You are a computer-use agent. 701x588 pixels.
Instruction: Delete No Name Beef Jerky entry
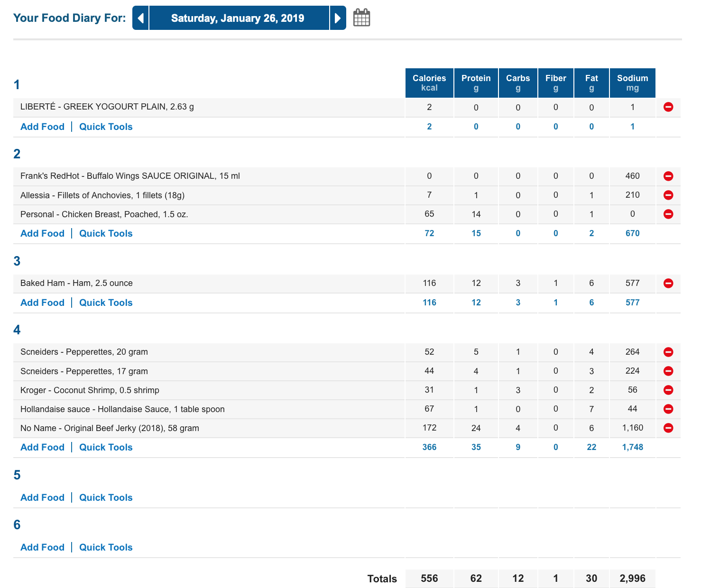pyautogui.click(x=668, y=428)
